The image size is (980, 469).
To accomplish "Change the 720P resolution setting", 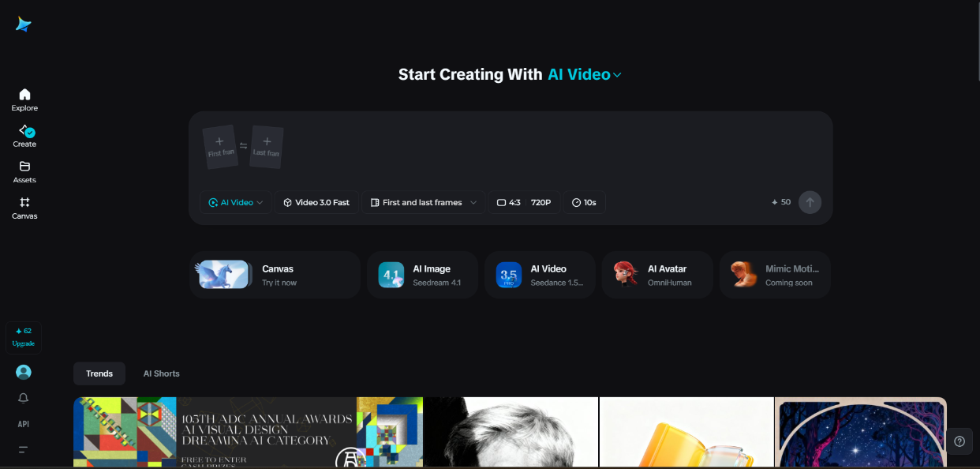I will click(541, 202).
